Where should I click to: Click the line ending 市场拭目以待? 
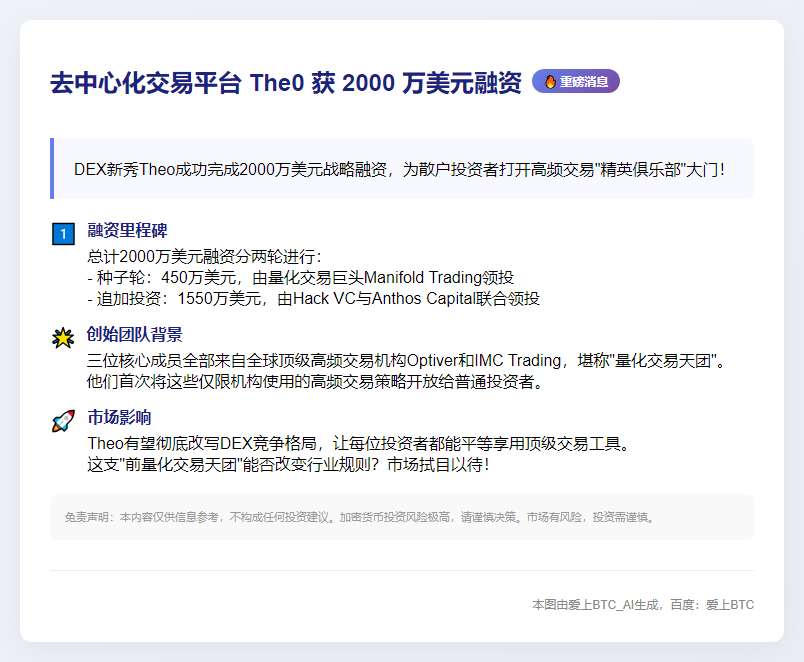point(289,465)
